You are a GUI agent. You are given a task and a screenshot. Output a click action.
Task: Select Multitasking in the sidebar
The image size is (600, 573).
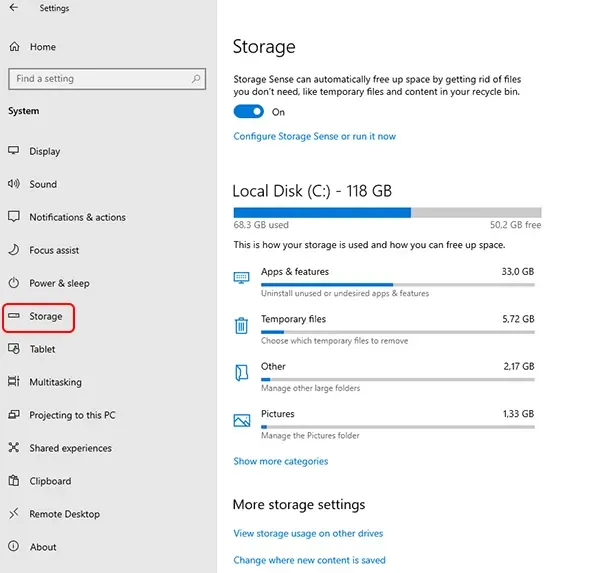click(x=55, y=382)
